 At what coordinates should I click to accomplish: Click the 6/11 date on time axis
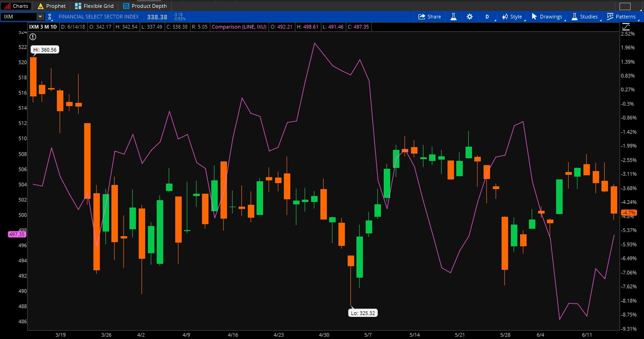586,335
